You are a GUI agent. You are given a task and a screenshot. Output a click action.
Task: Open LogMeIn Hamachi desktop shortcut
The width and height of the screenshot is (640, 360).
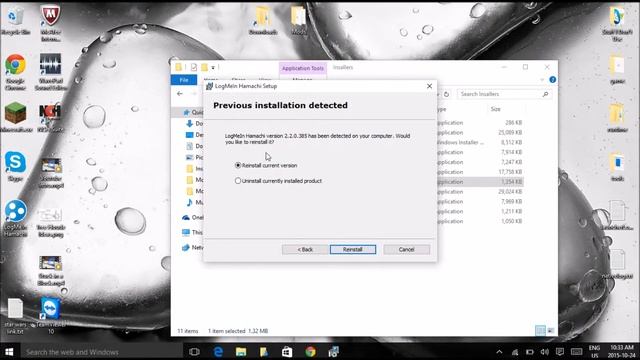(x=16, y=218)
